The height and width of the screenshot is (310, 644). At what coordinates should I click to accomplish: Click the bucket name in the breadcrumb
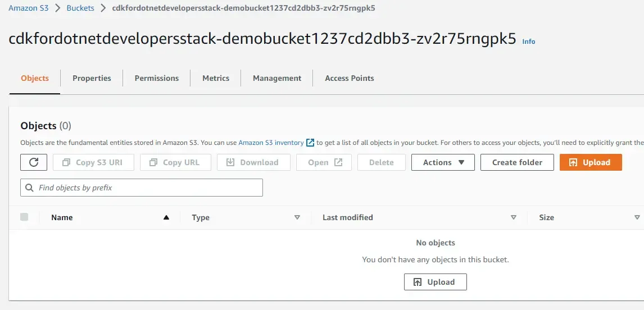[x=243, y=8]
